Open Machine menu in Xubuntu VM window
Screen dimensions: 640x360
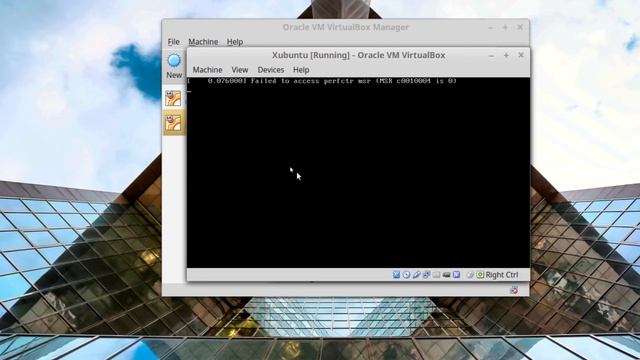pyautogui.click(x=207, y=70)
